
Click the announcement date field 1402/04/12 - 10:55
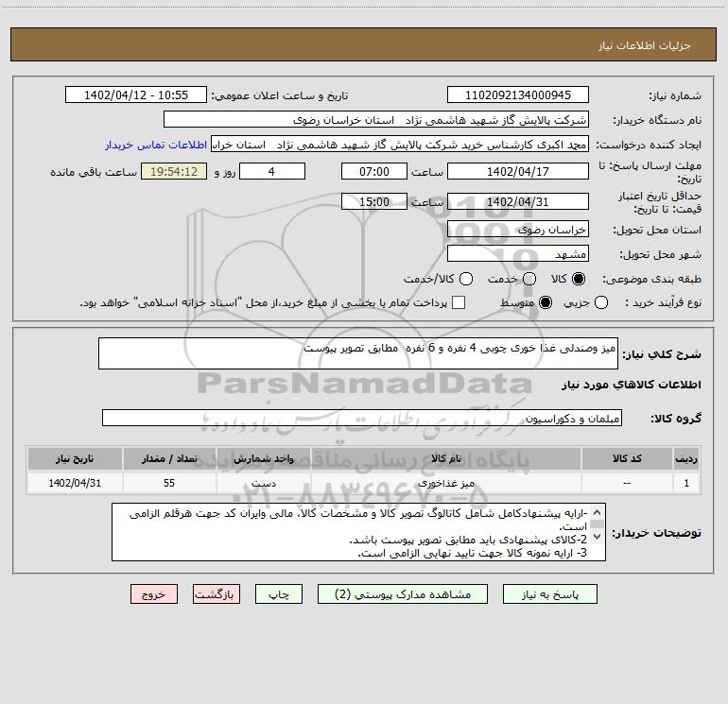pyautogui.click(x=136, y=95)
